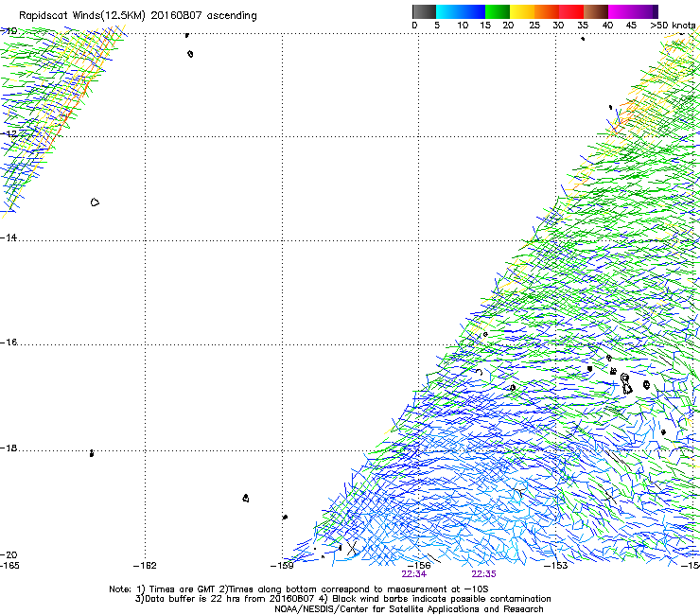700x615 pixels.
Task: Click the "-165" longitude label
Action: (x=9, y=566)
